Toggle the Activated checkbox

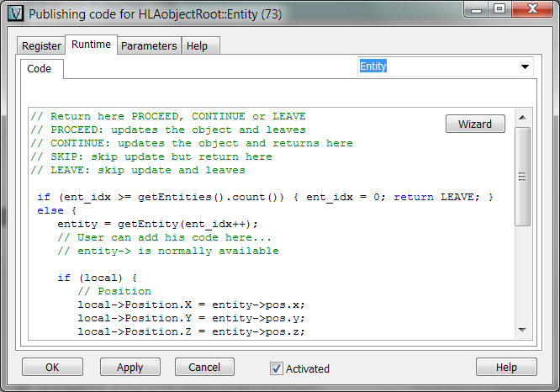[x=277, y=368]
